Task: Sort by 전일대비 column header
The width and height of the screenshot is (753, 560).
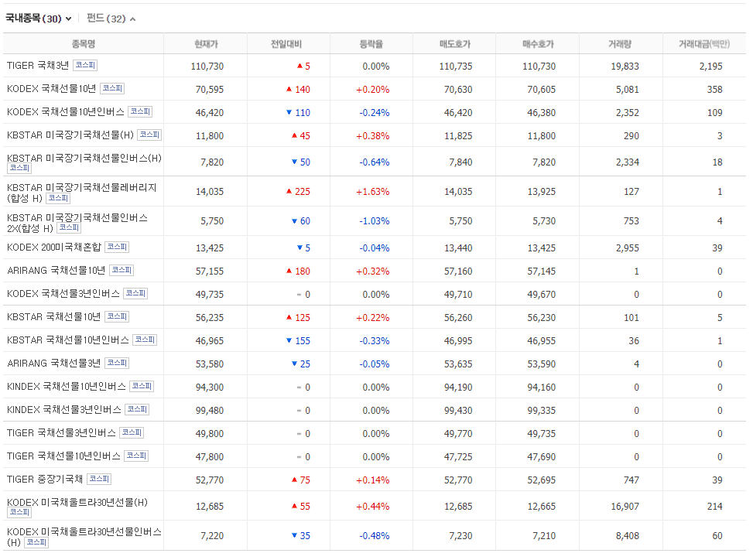Action: tap(286, 44)
